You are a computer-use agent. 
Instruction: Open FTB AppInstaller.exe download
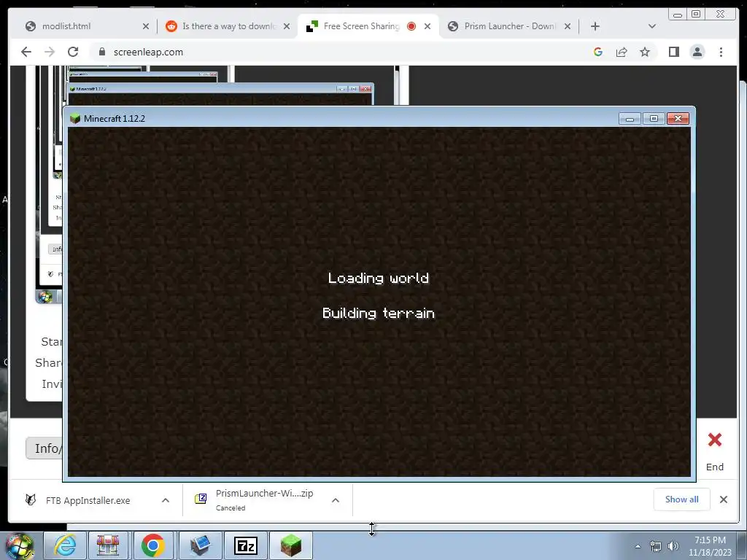[x=88, y=500]
